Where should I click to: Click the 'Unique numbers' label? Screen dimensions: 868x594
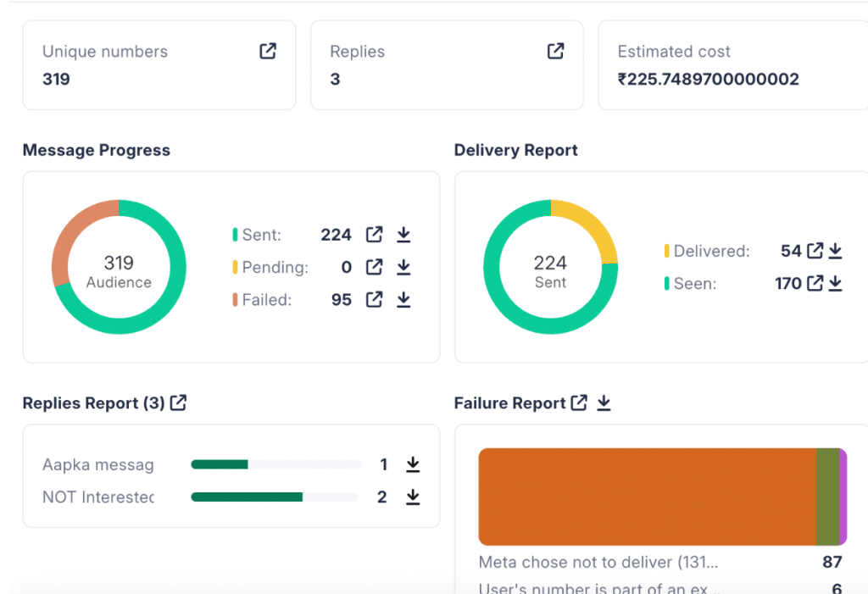104,52
